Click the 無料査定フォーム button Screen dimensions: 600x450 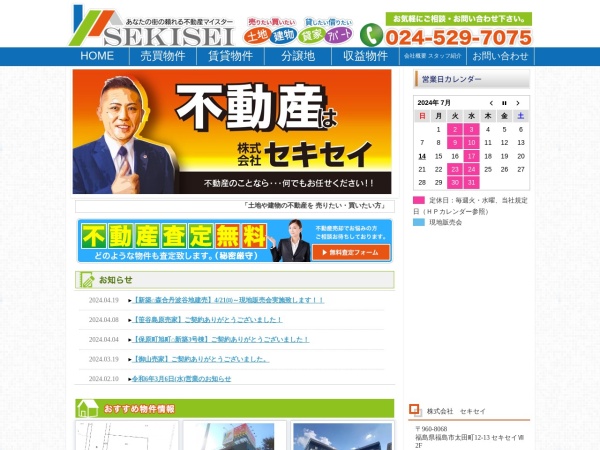click(x=351, y=253)
